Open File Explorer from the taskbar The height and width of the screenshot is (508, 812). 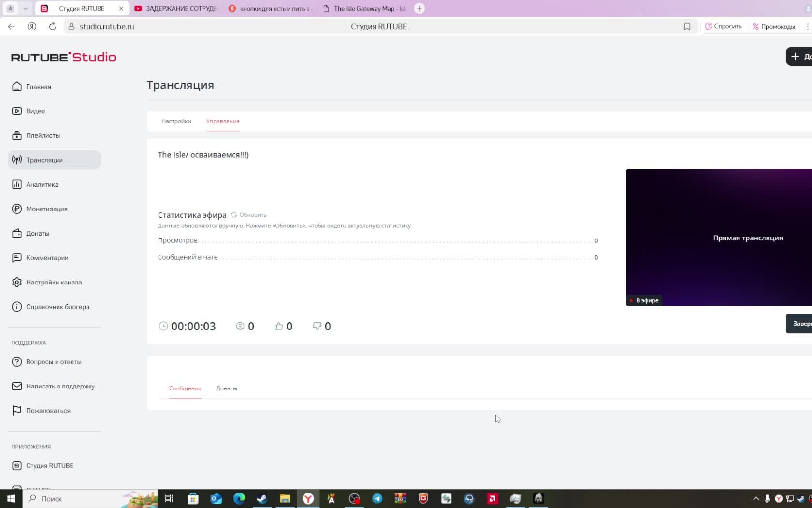click(285, 498)
